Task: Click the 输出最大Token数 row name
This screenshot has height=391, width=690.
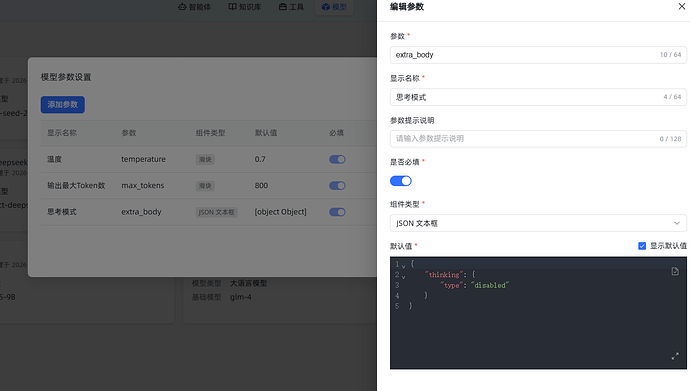Action: [x=76, y=186]
